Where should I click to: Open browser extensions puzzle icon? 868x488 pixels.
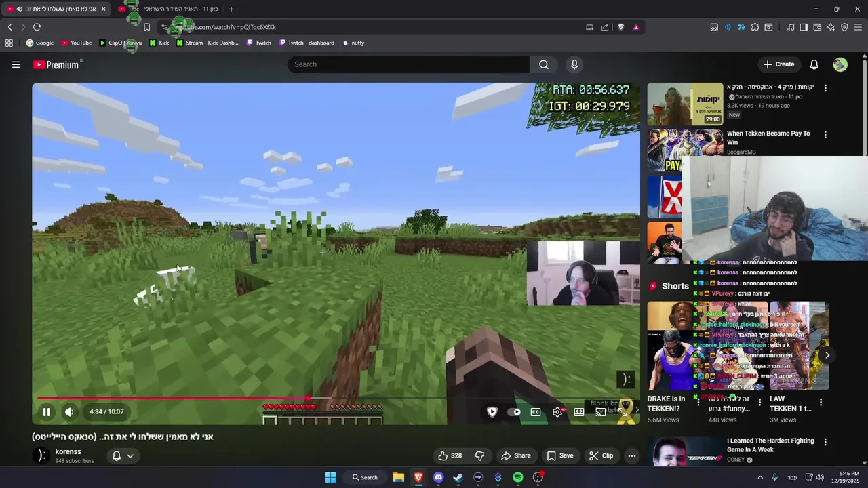[755, 27]
